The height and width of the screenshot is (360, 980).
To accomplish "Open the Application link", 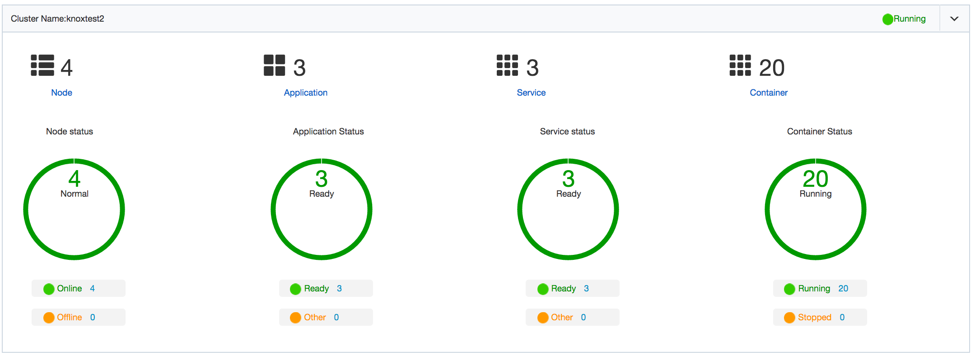I will [306, 92].
